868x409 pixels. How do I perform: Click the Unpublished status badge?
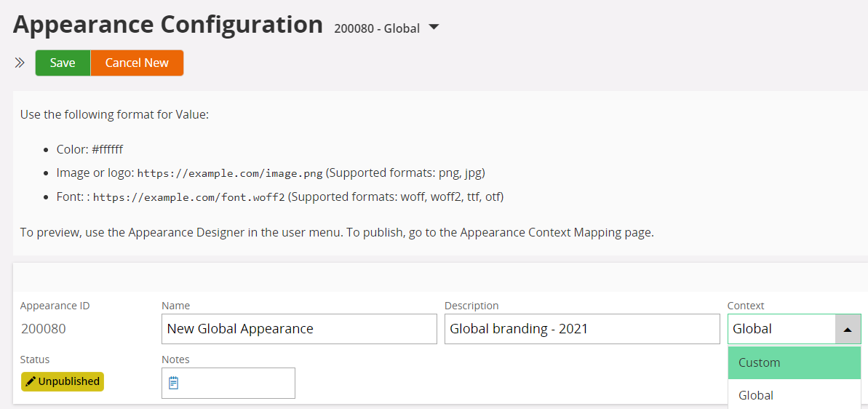63,381
